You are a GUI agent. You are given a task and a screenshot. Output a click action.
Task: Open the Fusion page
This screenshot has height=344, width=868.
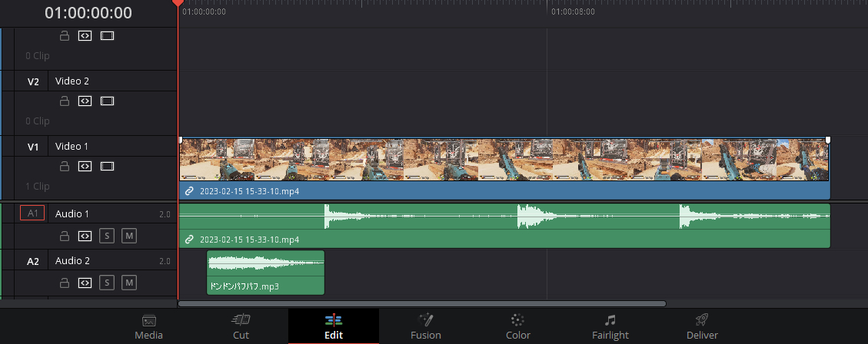tap(426, 327)
